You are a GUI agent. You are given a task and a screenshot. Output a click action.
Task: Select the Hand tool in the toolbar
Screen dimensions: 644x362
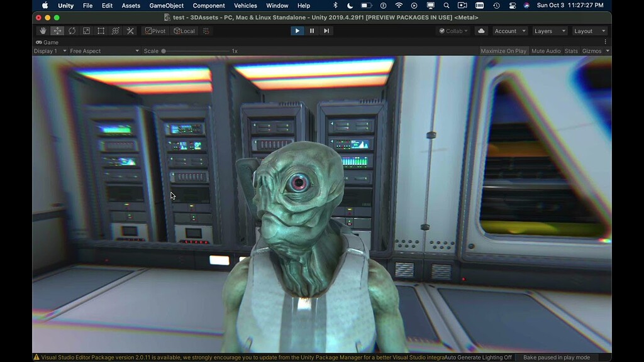(x=42, y=30)
